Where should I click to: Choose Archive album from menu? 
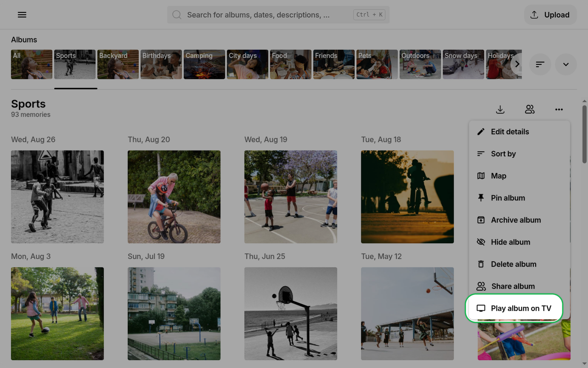(x=520, y=220)
